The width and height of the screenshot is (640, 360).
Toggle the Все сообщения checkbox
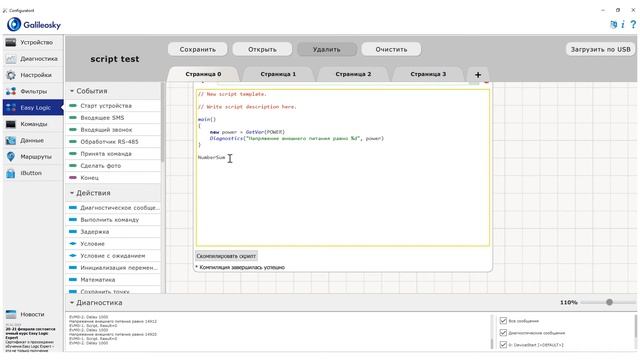pyautogui.click(x=503, y=321)
